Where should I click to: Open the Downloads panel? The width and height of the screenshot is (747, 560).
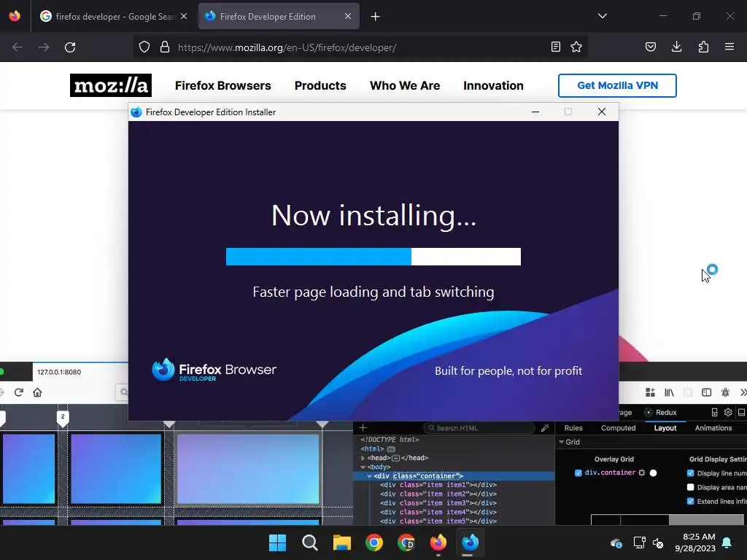tap(676, 47)
